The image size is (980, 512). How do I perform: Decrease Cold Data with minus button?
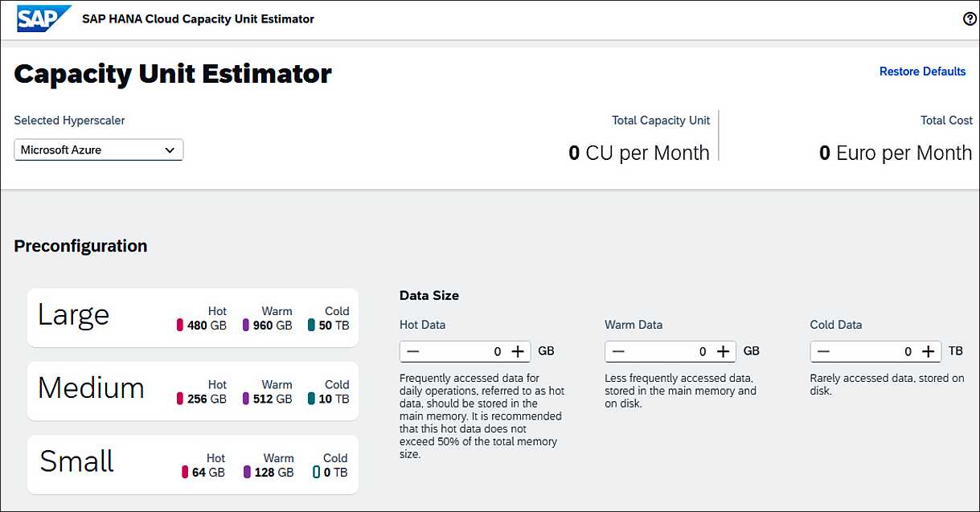pos(823,351)
